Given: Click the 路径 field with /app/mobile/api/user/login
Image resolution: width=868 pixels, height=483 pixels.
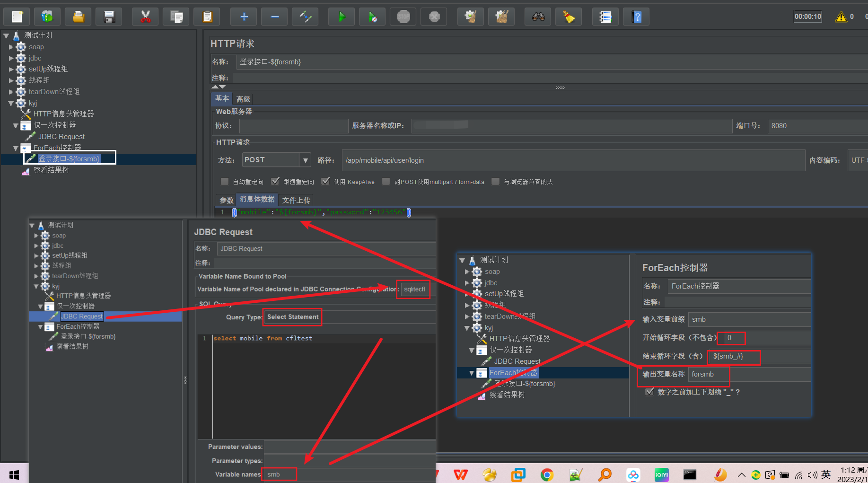Looking at the screenshot, I should tap(573, 160).
